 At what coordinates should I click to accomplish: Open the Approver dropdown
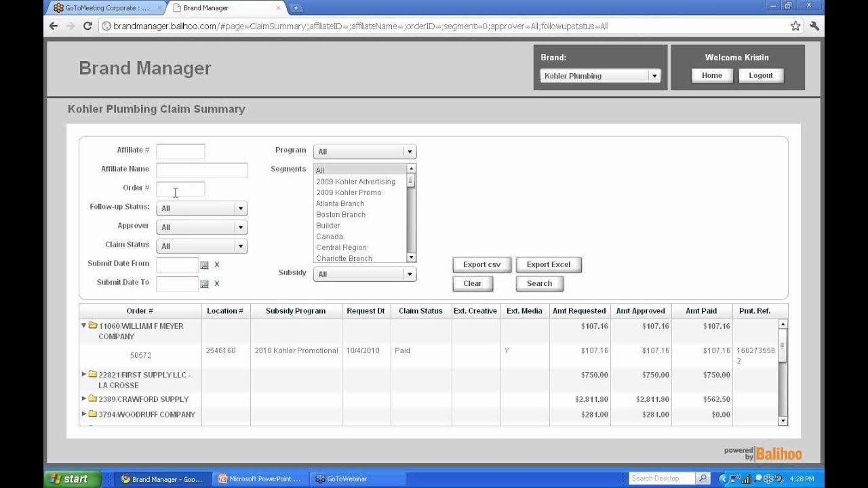coord(201,228)
